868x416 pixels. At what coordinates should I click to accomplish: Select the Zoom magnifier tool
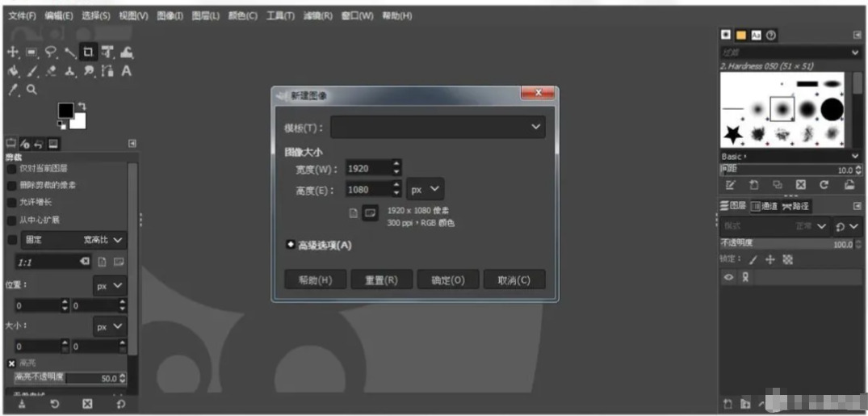32,90
